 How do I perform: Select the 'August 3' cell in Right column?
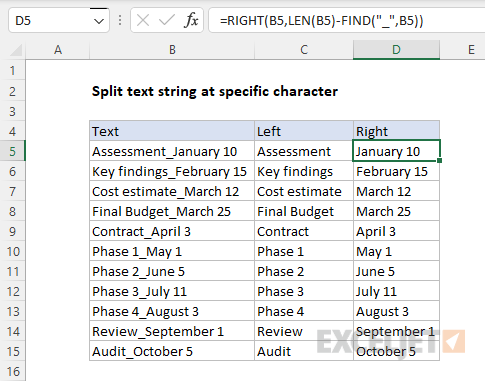(396, 311)
